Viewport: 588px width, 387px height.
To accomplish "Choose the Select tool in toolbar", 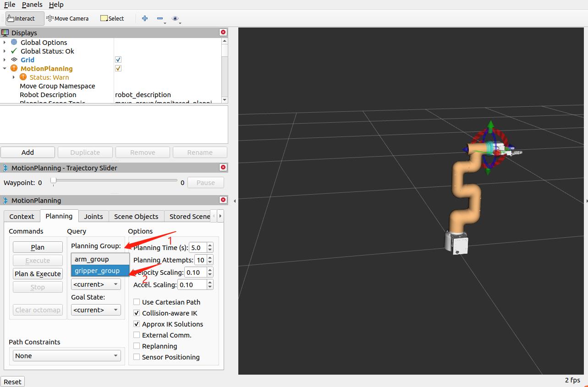I will (112, 18).
